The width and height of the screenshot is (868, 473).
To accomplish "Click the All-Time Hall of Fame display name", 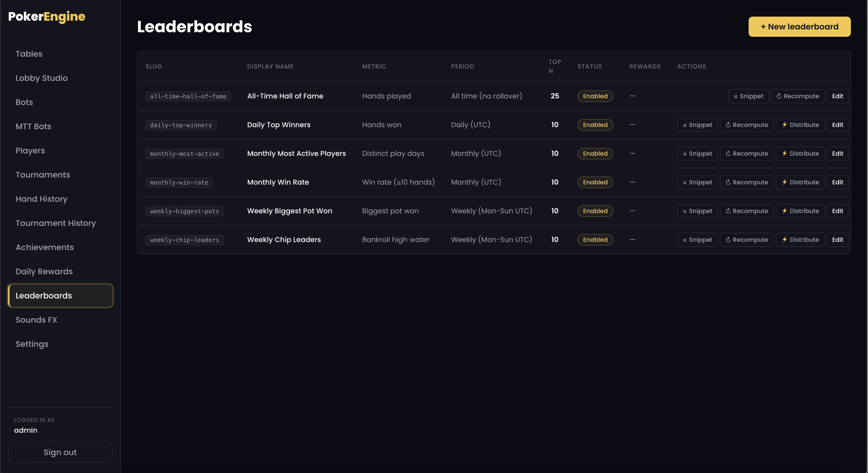I will click(x=285, y=96).
